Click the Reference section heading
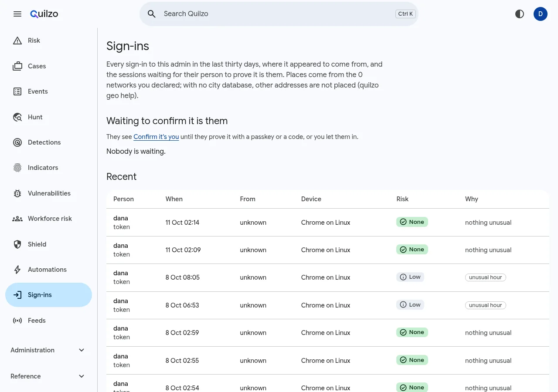 [26, 376]
